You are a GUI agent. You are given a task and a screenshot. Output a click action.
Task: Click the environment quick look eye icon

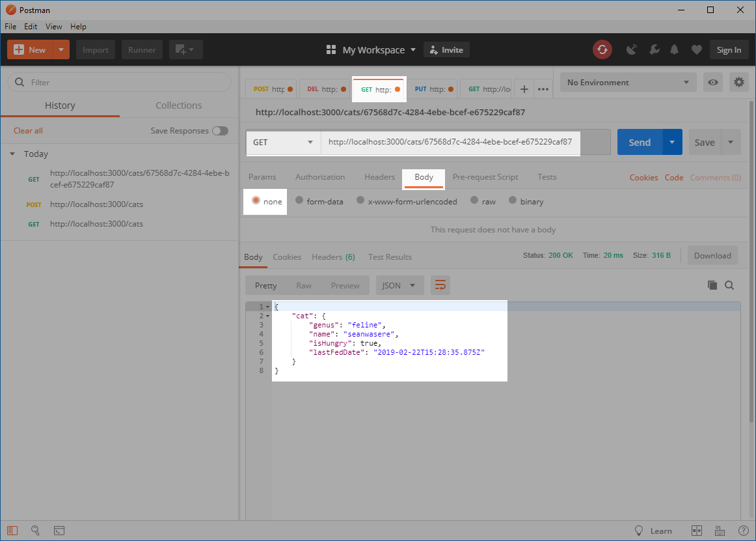pyautogui.click(x=713, y=83)
